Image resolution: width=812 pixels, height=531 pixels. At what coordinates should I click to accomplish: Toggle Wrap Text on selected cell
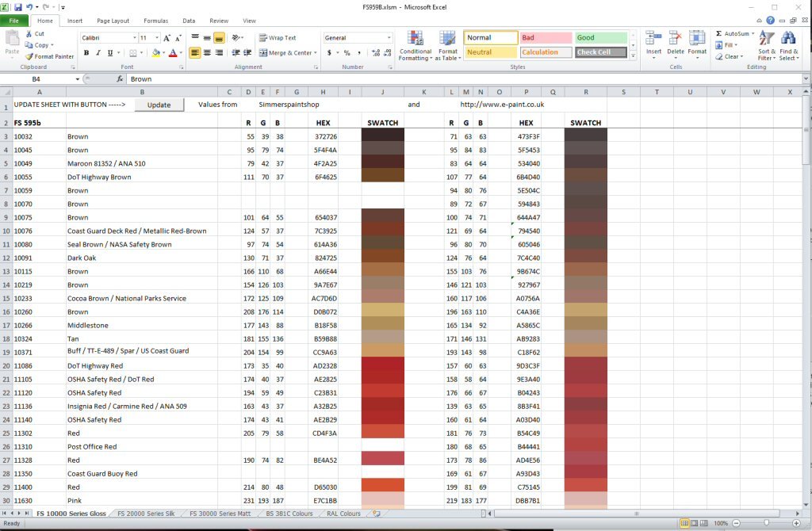(277, 37)
